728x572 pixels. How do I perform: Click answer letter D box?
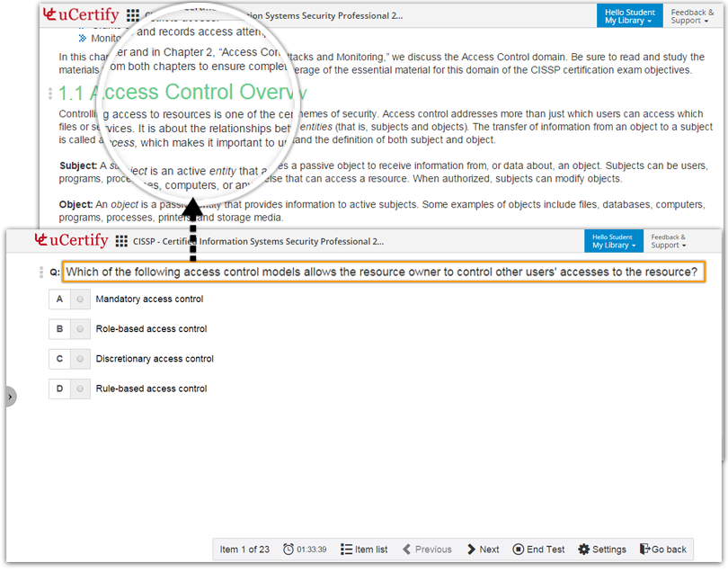59,389
